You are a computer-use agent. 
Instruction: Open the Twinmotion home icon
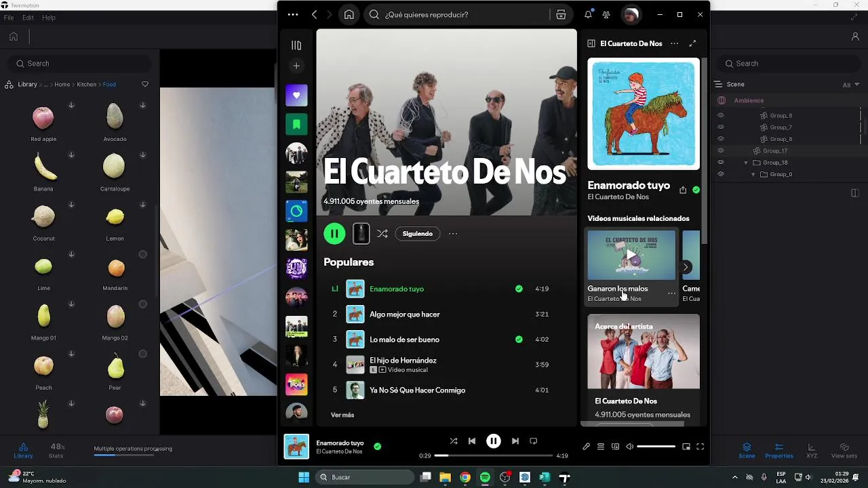pos(14,37)
